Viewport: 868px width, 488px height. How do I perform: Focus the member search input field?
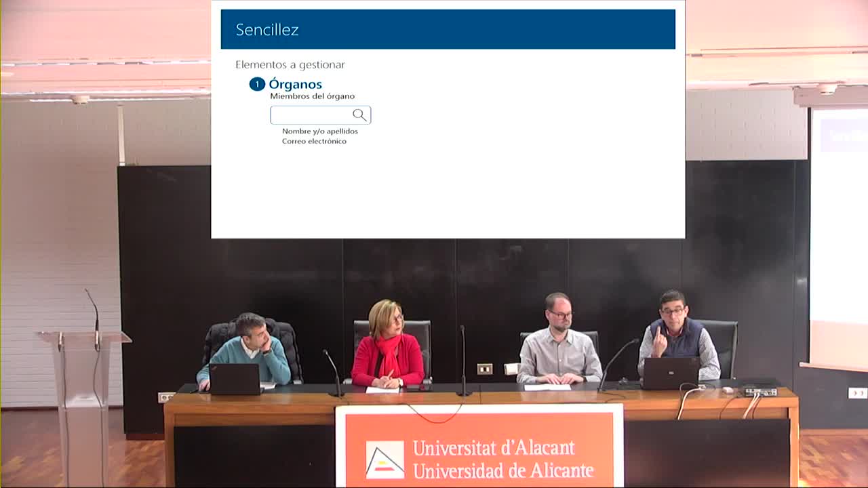(311, 115)
